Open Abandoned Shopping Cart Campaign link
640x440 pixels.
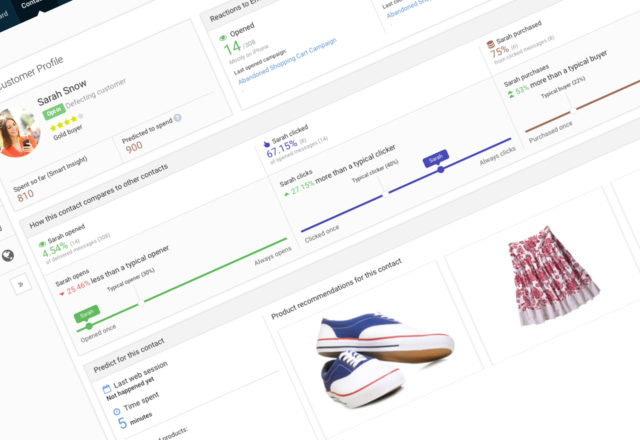pos(287,61)
